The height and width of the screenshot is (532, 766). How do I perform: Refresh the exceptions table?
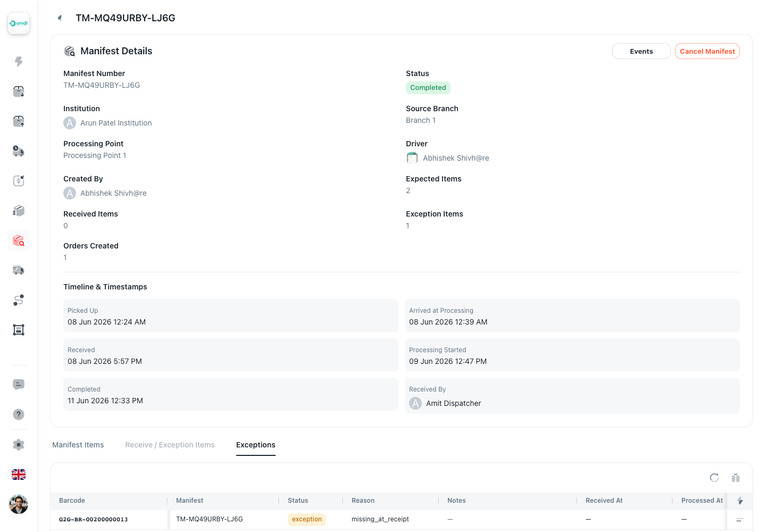coord(714,478)
